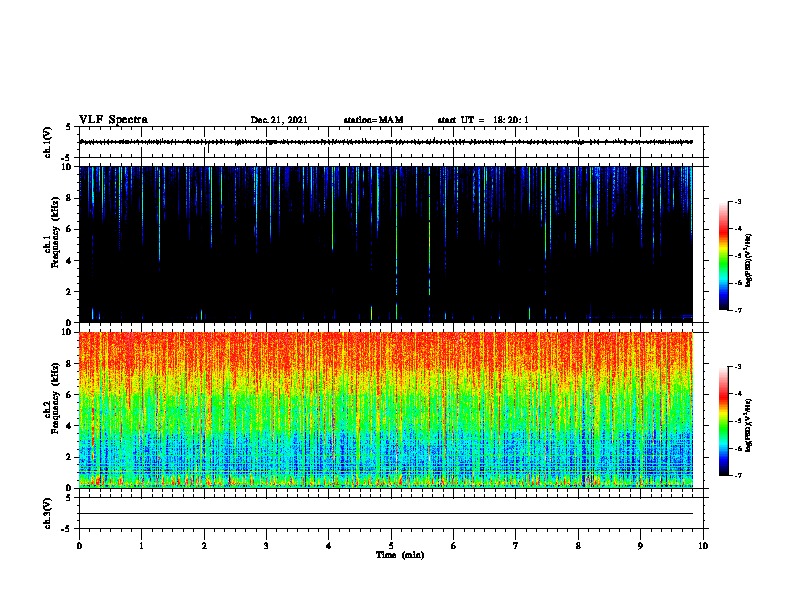The image size is (792, 612).
Task: Click the ch.1 spectrogram color scale bar
Action: tap(723, 256)
